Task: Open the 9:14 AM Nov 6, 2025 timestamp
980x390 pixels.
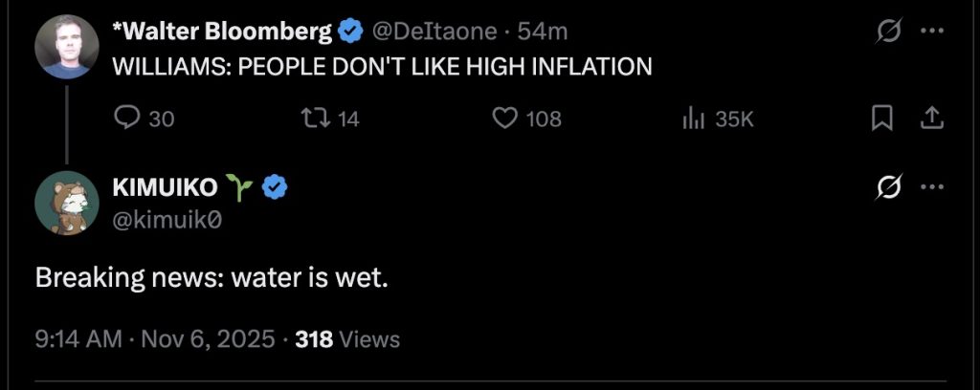Action: click(x=155, y=338)
